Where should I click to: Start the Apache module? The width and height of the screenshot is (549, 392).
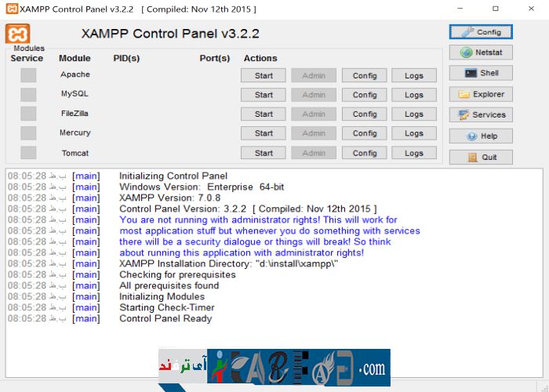[x=264, y=75]
